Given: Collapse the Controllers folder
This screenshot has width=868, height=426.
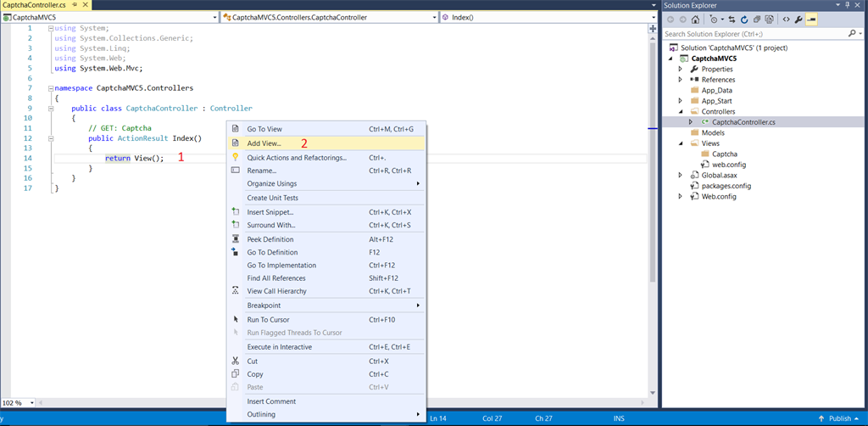Looking at the screenshot, I should (x=682, y=111).
